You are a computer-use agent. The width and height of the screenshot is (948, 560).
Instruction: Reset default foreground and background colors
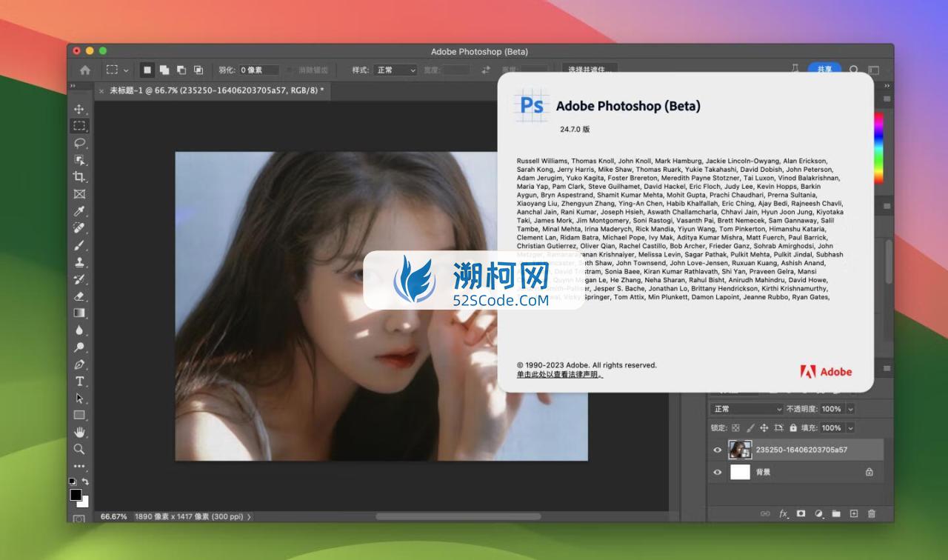pyautogui.click(x=73, y=481)
